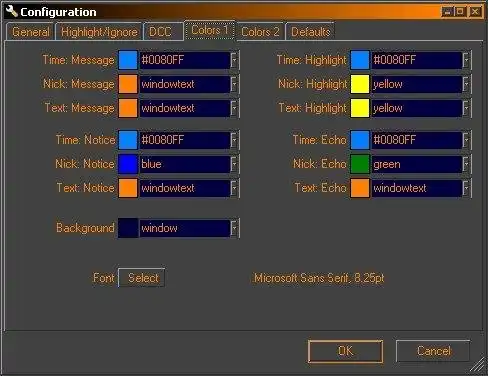Open the font Select button
This screenshot has width=488, height=376.
point(142,278)
